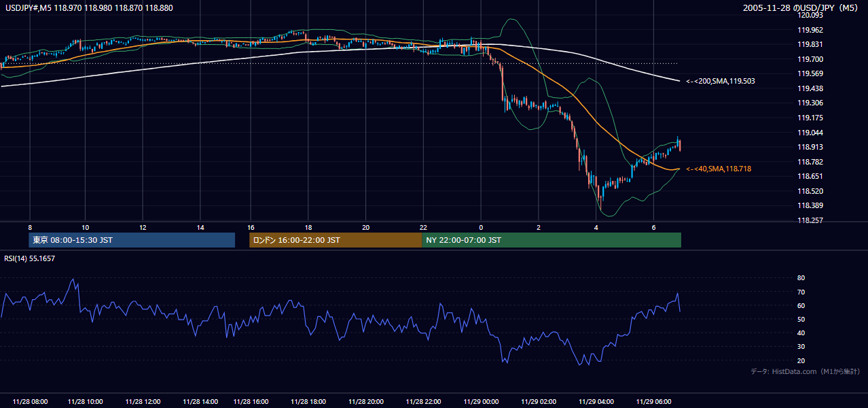Click RSI axis level 60
The width and height of the screenshot is (868, 408).
point(801,305)
